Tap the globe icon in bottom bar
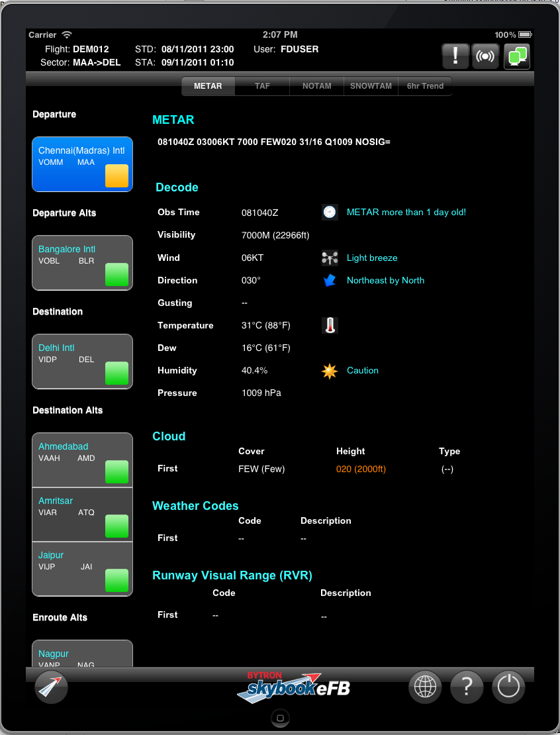 click(424, 687)
